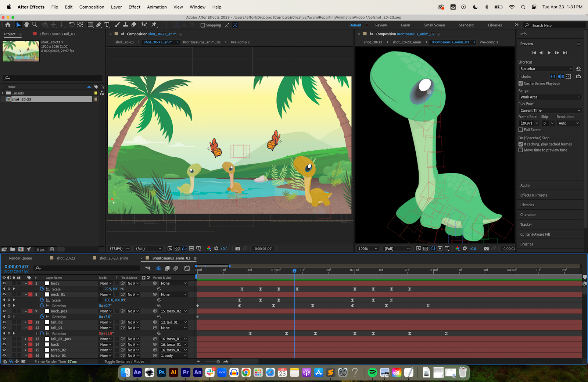Check the Full Screen option
Screen dimensions: 588x382
(x=521, y=130)
